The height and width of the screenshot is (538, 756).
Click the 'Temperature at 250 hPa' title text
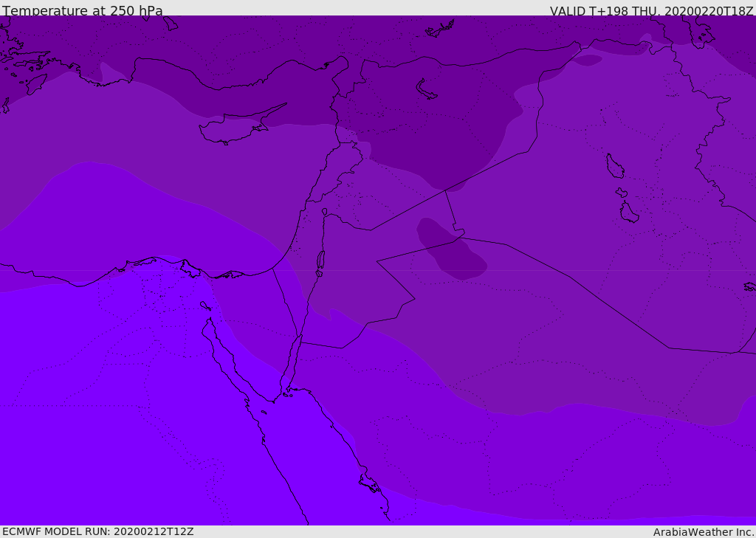click(x=83, y=10)
